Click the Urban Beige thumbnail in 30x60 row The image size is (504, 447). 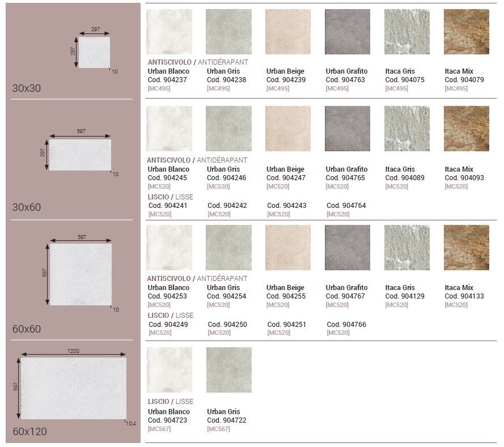tap(288, 129)
